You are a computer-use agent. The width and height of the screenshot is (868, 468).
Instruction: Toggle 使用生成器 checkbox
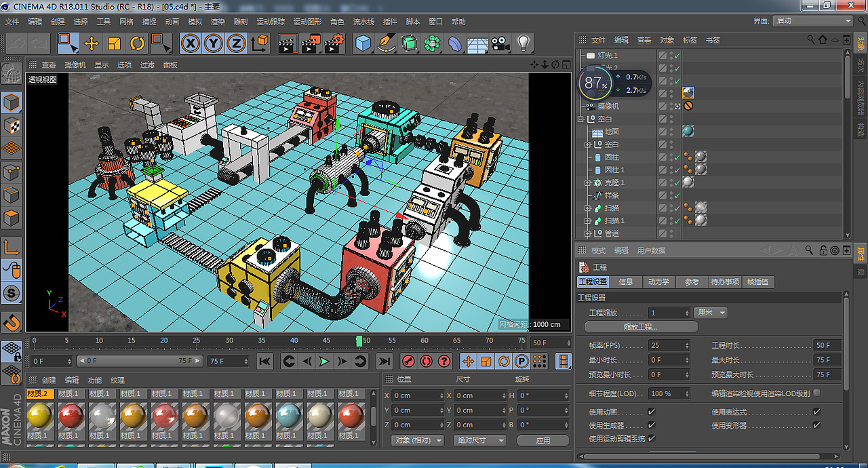(651, 425)
